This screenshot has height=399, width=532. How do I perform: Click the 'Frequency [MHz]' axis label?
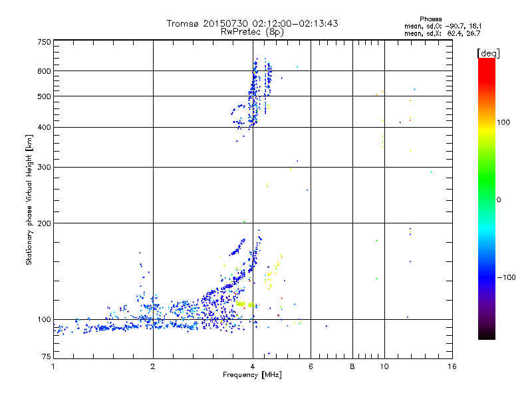tap(252, 375)
